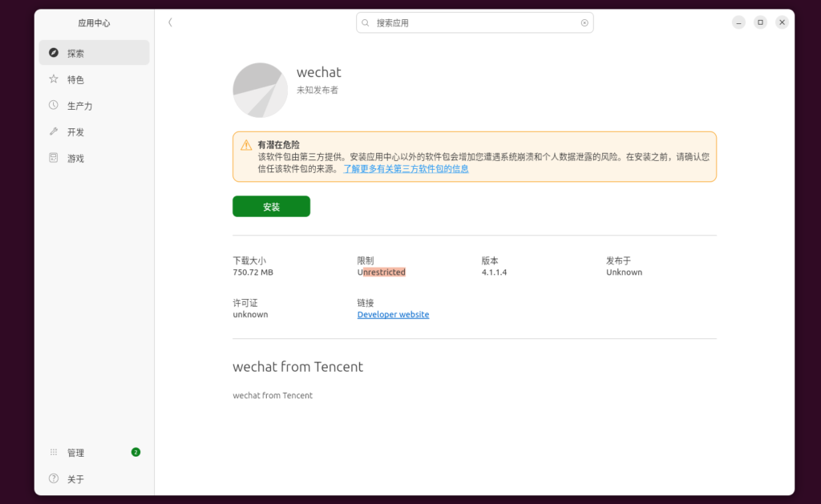Click the 许可证 label
This screenshot has width=821, height=504.
(x=245, y=303)
